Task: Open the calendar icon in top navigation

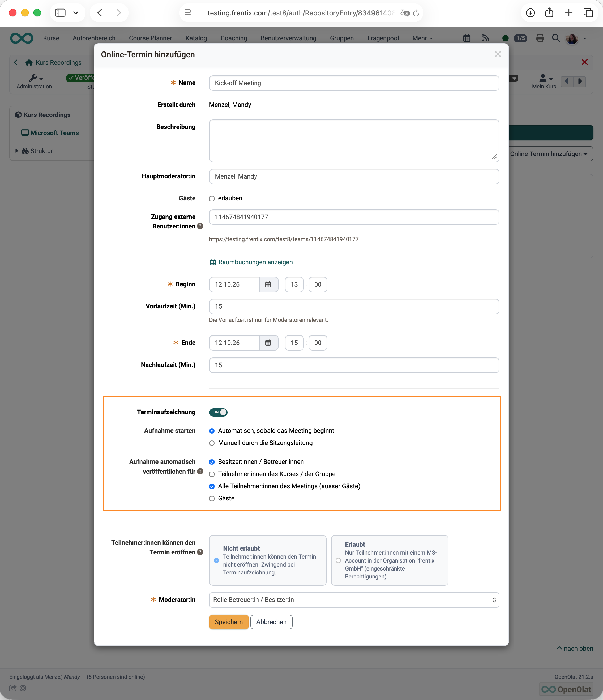Action: click(467, 38)
